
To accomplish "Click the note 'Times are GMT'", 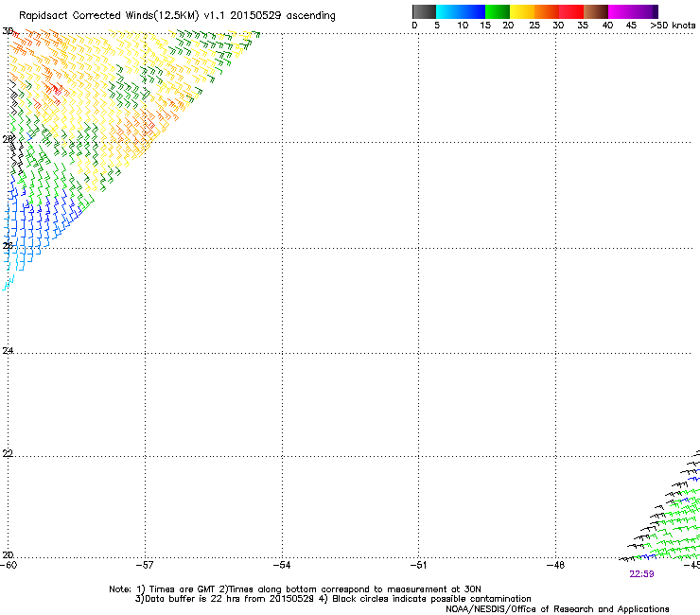I will tap(183, 589).
